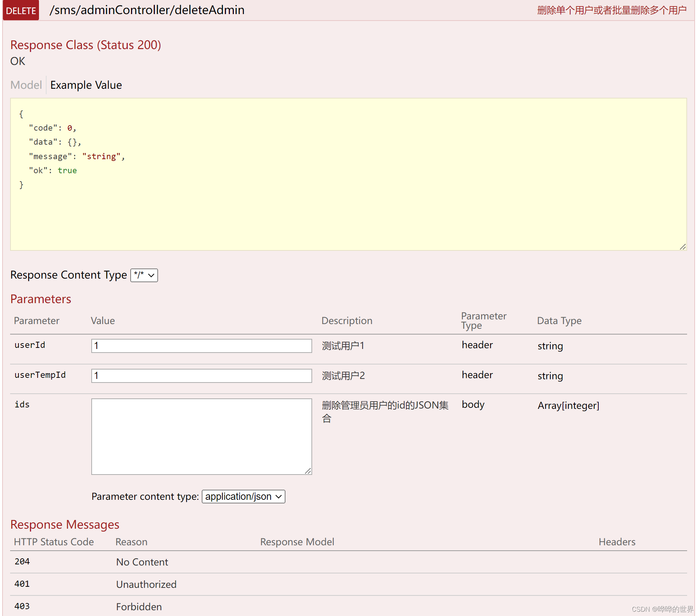This screenshot has height=616, width=699.
Task: Click the example JSON response box
Action: (348, 174)
